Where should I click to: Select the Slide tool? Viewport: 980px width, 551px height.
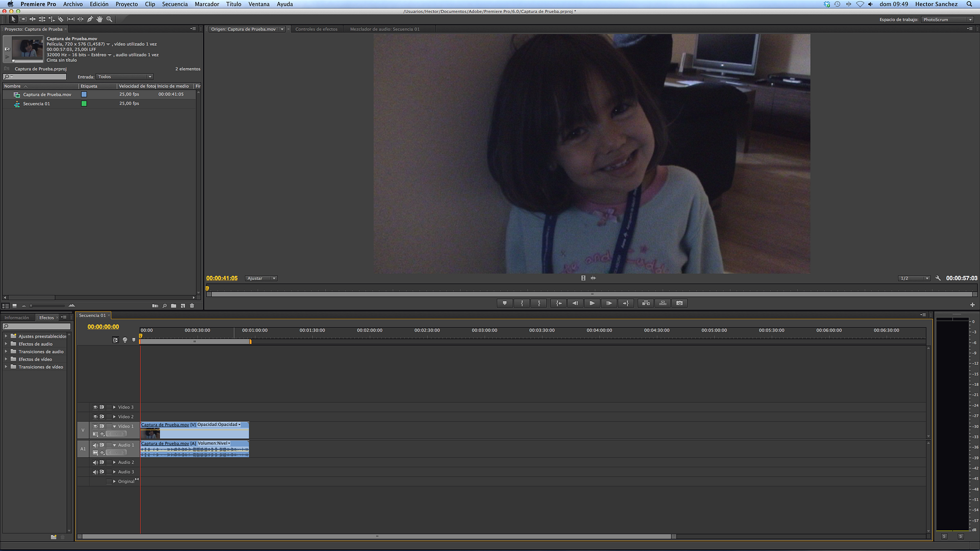coord(81,19)
